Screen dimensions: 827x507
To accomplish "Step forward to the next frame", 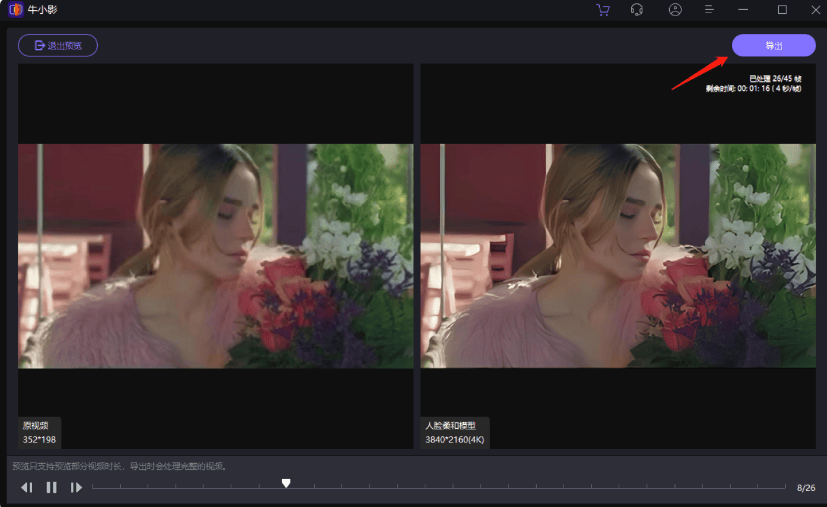I will point(76,487).
